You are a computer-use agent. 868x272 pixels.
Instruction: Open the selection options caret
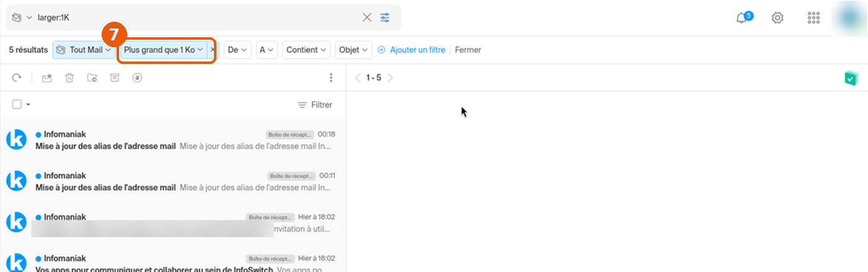point(29,104)
